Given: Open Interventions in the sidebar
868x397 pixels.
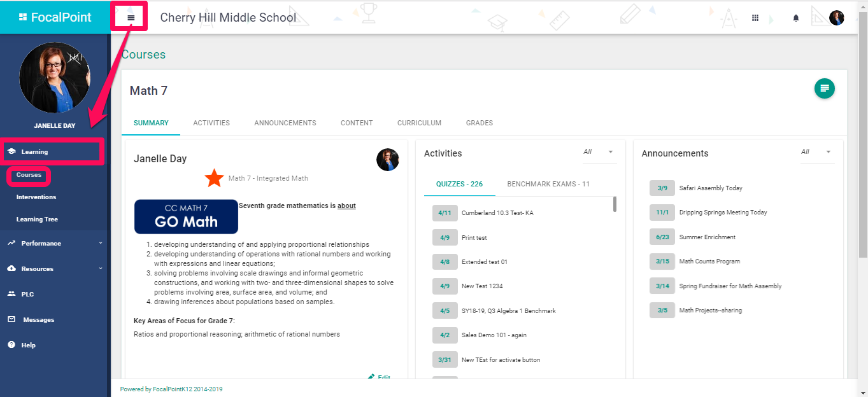Looking at the screenshot, I should pyautogui.click(x=36, y=197).
